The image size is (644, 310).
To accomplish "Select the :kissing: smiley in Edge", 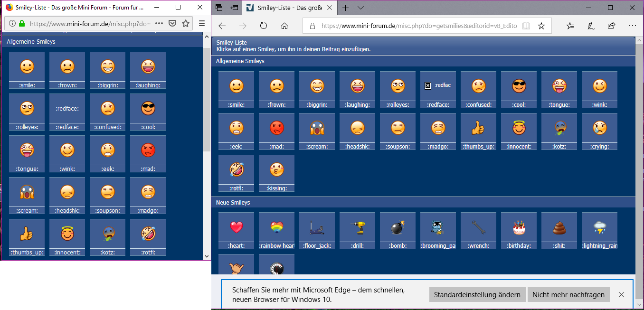I will 276,170.
